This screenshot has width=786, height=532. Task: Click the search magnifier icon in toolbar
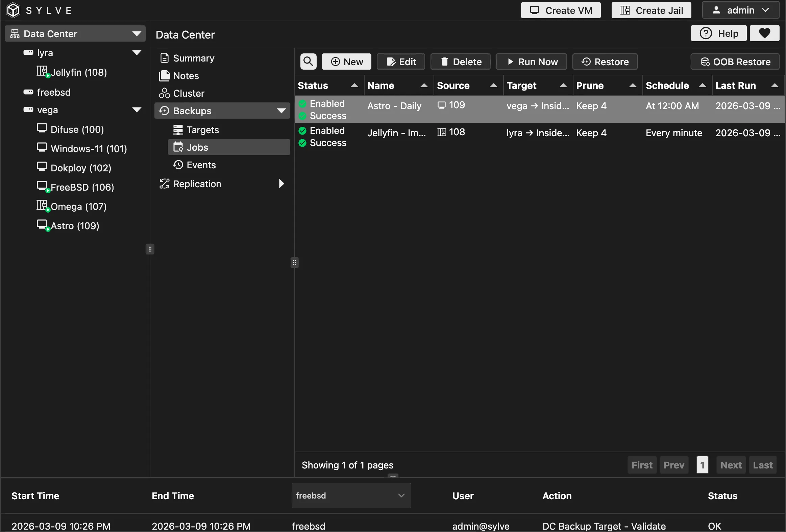pos(308,62)
